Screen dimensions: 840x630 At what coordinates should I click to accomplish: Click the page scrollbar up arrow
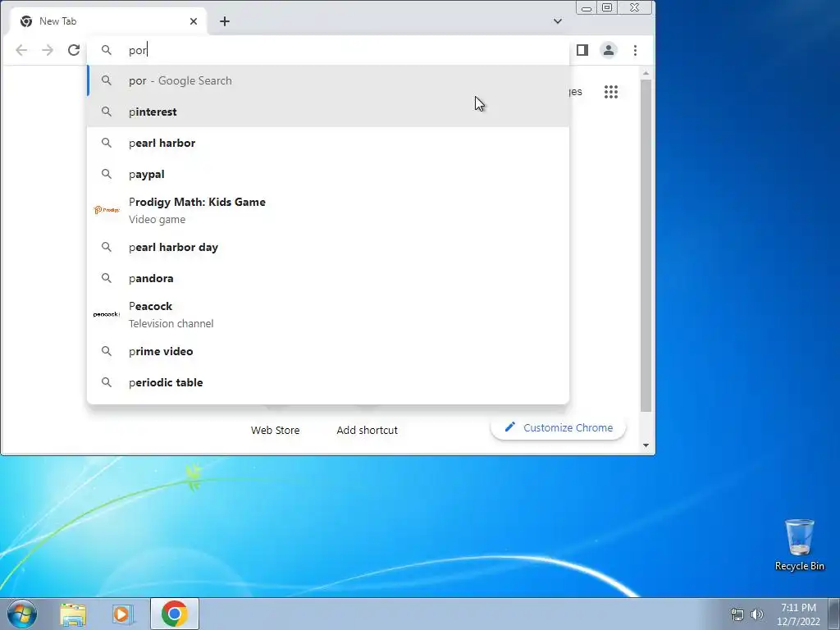pos(646,73)
